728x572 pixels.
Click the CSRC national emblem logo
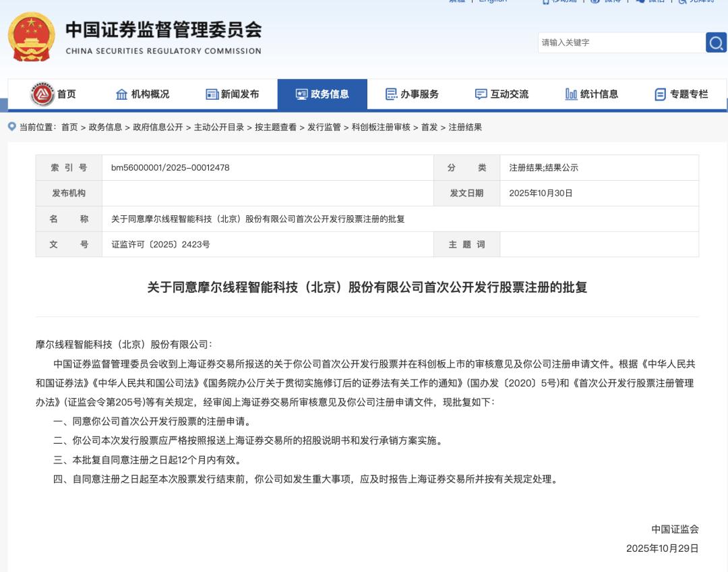(29, 36)
